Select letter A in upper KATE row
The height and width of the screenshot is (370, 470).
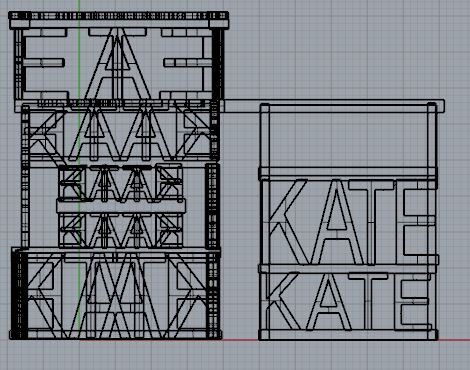(x=337, y=222)
